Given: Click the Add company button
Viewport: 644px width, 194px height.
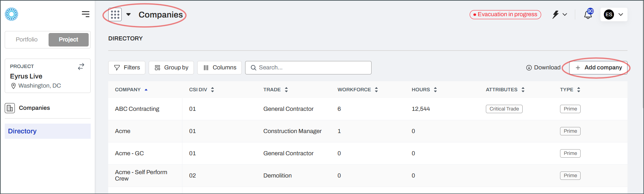Looking at the screenshot, I should pos(598,68).
